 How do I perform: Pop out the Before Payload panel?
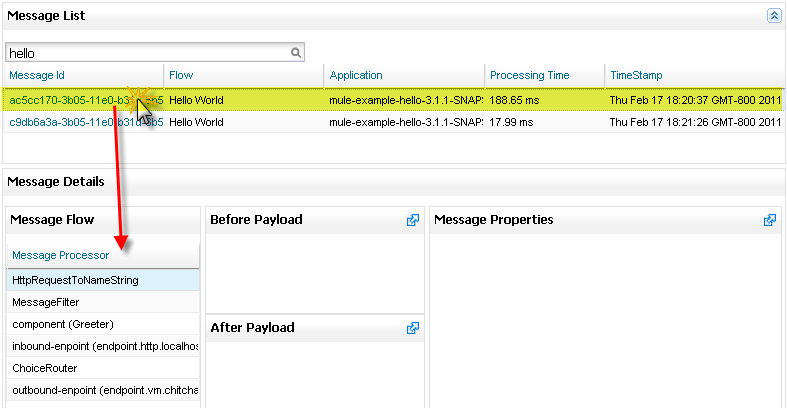click(x=413, y=220)
